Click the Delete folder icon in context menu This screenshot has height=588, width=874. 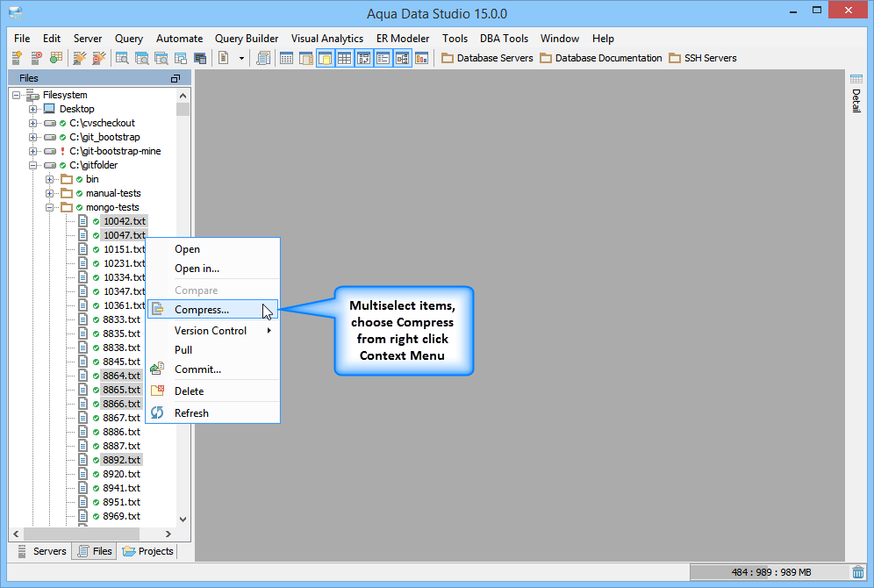pos(158,391)
